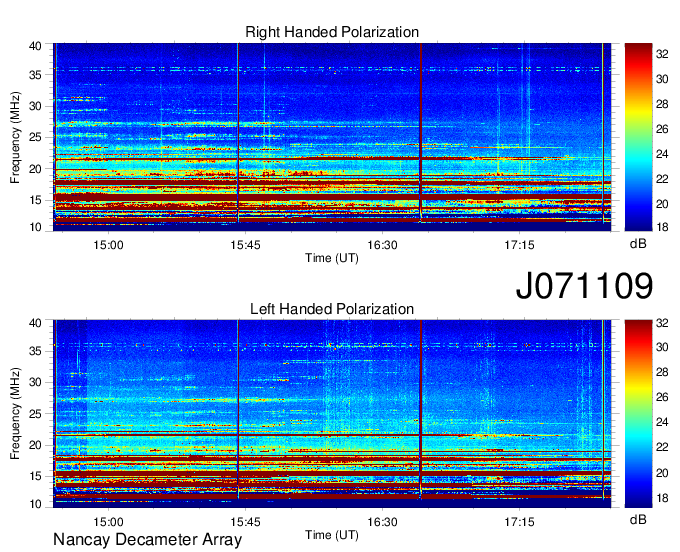Click 16:30 tick under Right Handed plot
The height and width of the screenshot is (552, 680).
(382, 245)
